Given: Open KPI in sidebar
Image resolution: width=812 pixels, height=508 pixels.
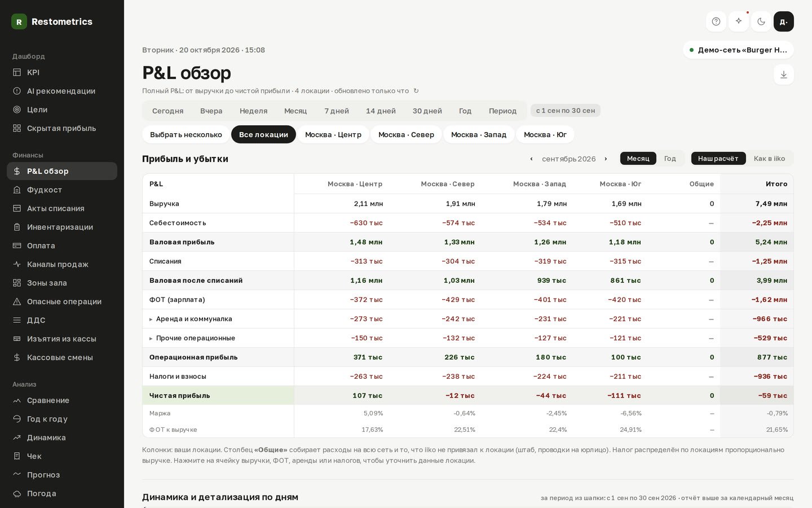Looking at the screenshot, I should pyautogui.click(x=62, y=72).
